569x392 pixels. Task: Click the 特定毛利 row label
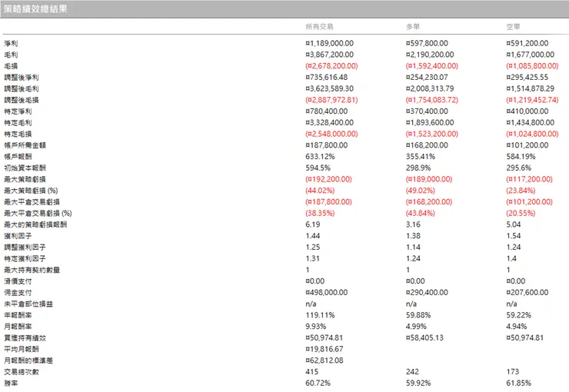coord(18,122)
